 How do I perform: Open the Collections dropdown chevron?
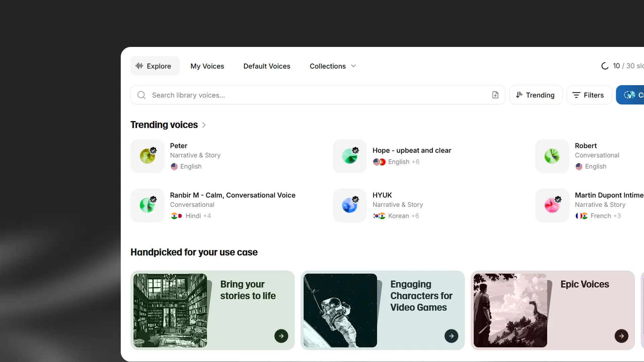click(x=353, y=66)
